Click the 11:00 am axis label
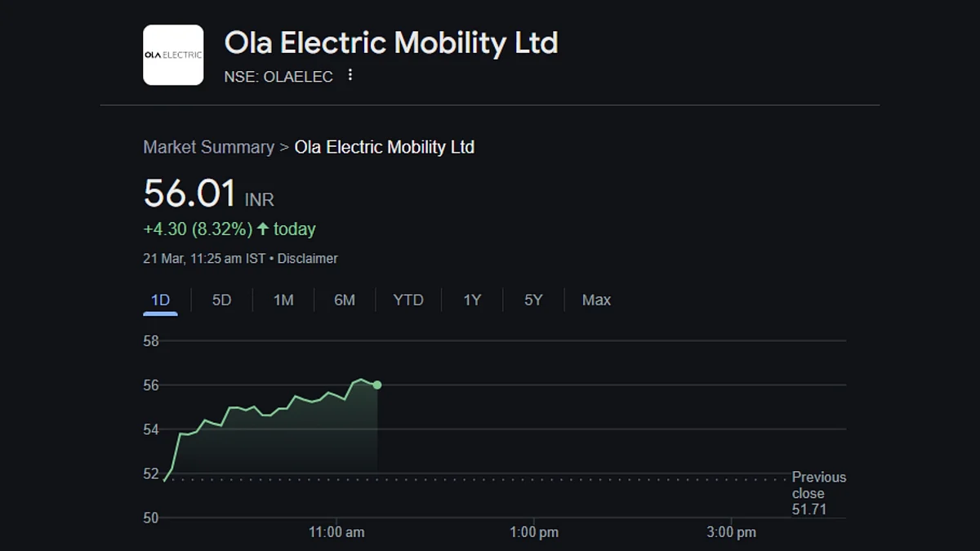Screen dimensions: 980x551 point(336,532)
